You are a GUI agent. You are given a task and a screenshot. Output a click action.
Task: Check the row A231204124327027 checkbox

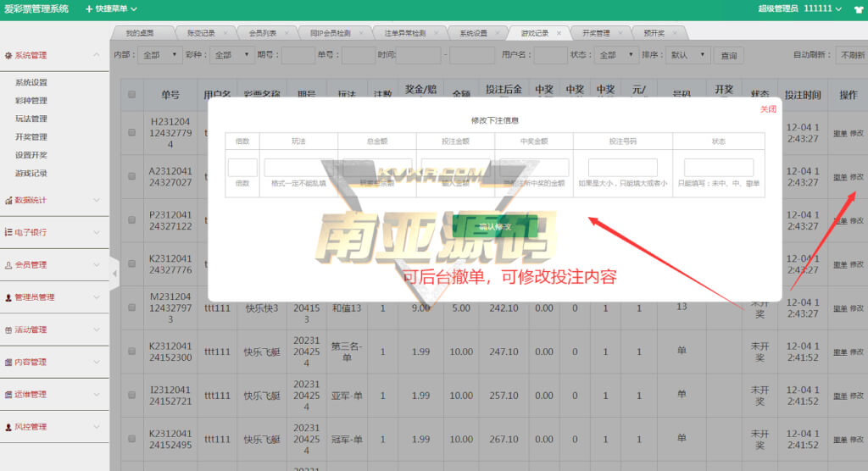(131, 176)
